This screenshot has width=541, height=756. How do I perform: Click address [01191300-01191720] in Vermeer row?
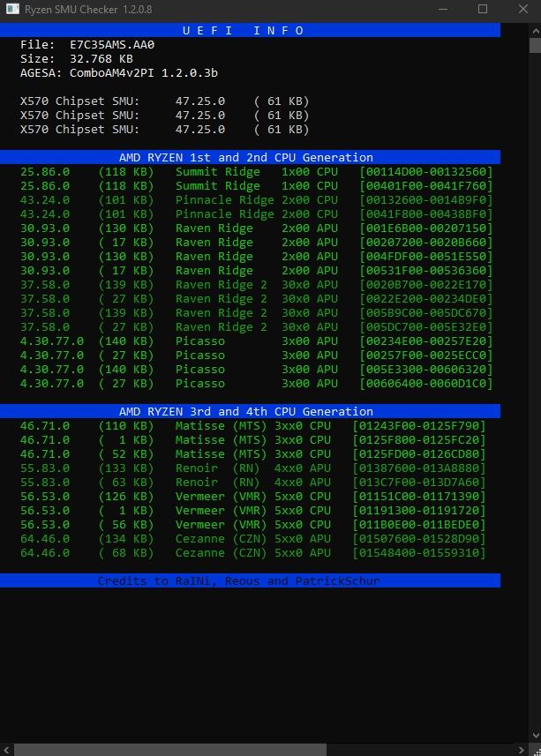[419, 511]
